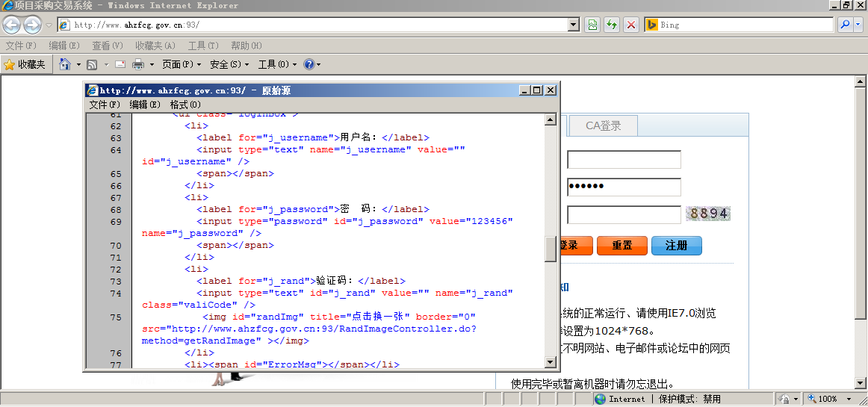Click the RSS feeds icon
This screenshot has height=407, width=868.
[x=92, y=65]
